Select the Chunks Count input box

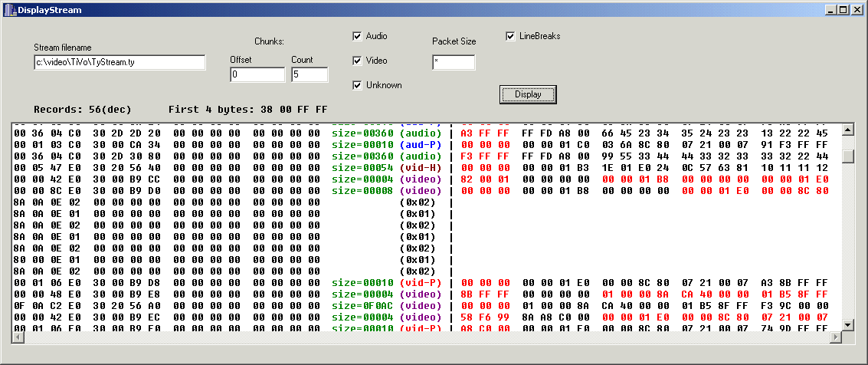tap(310, 75)
